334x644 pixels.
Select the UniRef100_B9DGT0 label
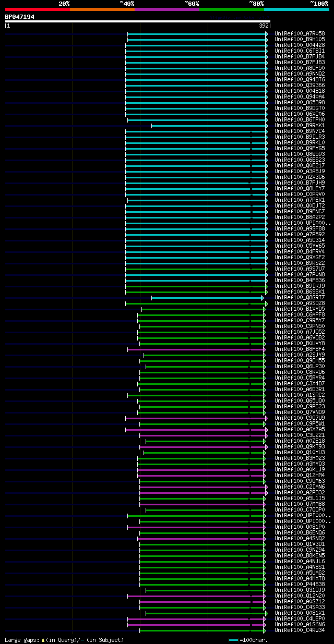(300, 108)
